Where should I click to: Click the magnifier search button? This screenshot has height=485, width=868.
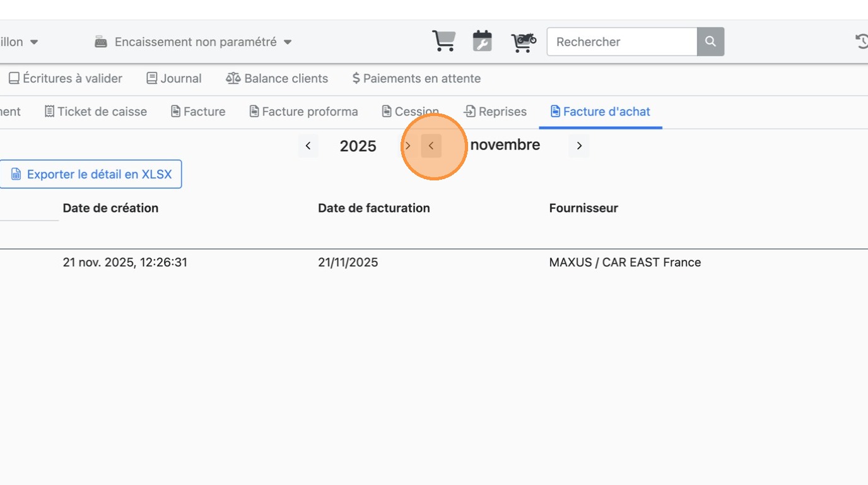(x=710, y=42)
